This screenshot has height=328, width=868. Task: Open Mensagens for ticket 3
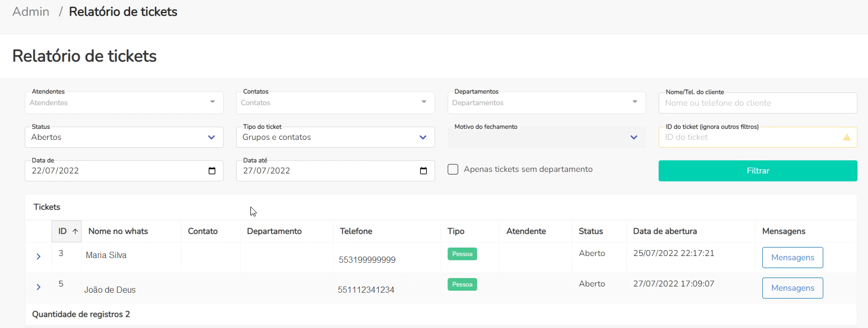(x=792, y=258)
